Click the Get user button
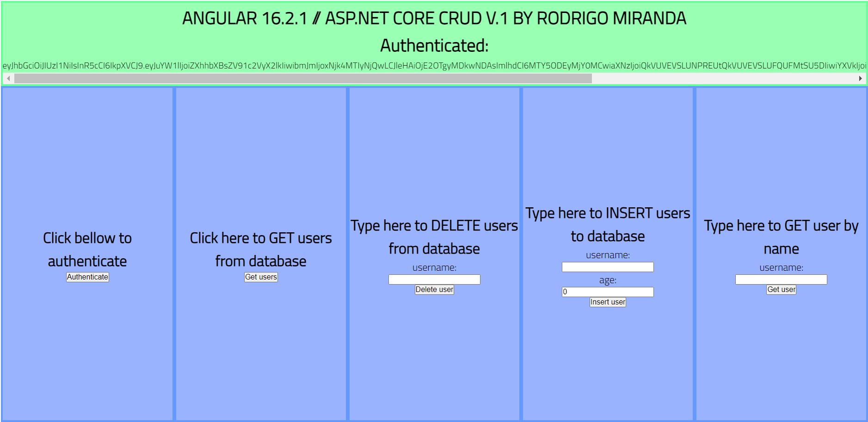Image resolution: width=868 pixels, height=422 pixels. click(781, 290)
